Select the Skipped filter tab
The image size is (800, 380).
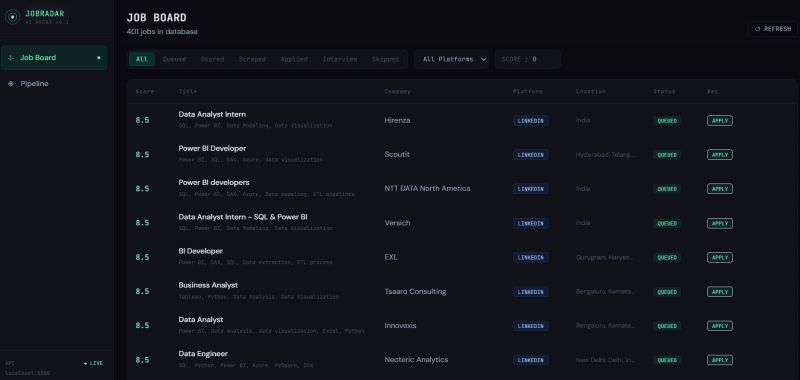click(385, 59)
